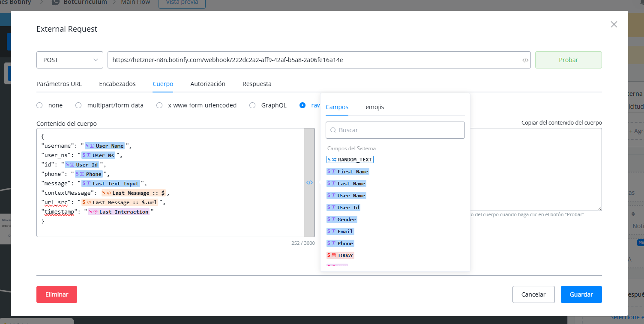Close the External Request dialog with X

coord(614,24)
